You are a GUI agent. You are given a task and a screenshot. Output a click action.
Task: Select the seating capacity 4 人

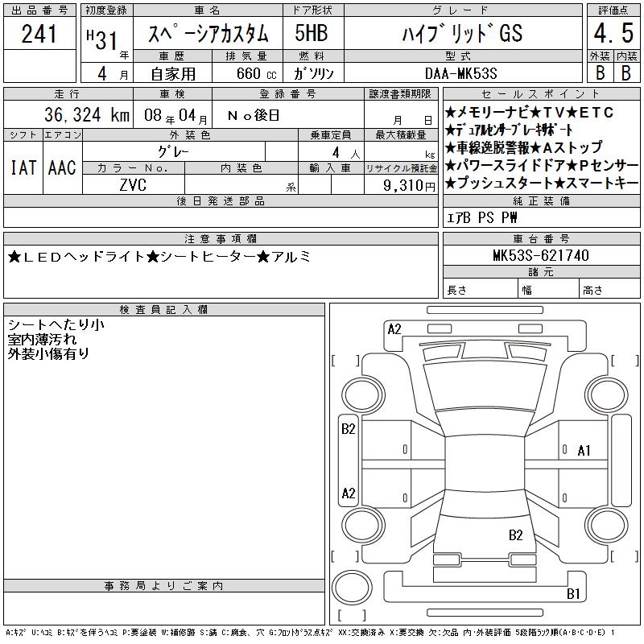tap(346, 153)
